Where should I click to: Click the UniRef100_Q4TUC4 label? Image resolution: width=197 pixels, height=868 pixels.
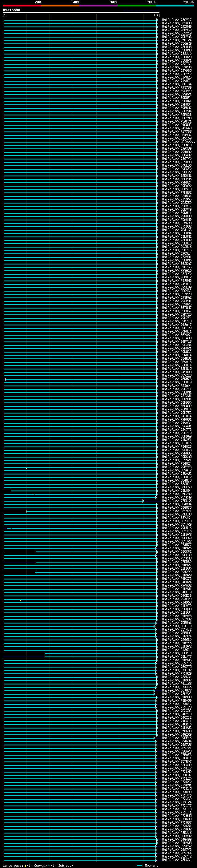(x=177, y=416)
